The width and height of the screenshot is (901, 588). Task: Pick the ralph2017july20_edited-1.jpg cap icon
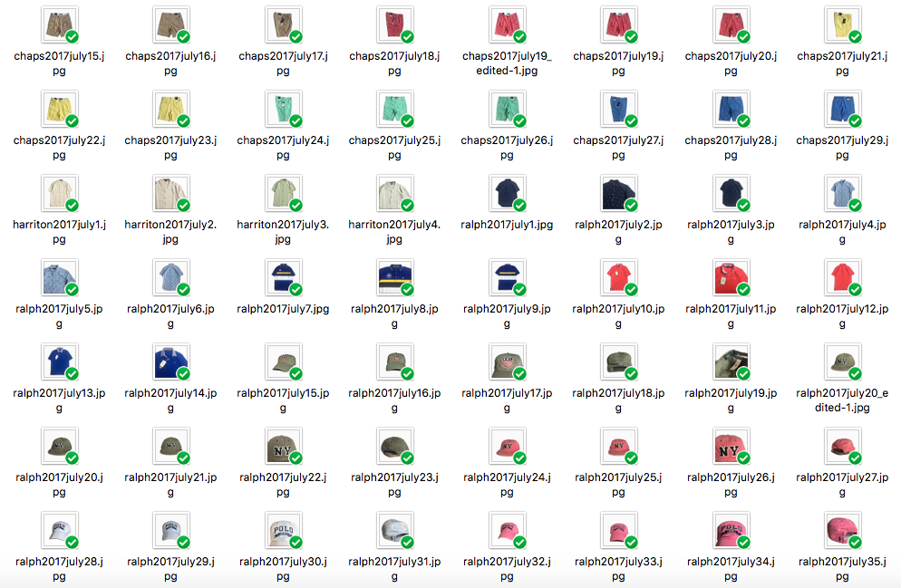point(842,362)
